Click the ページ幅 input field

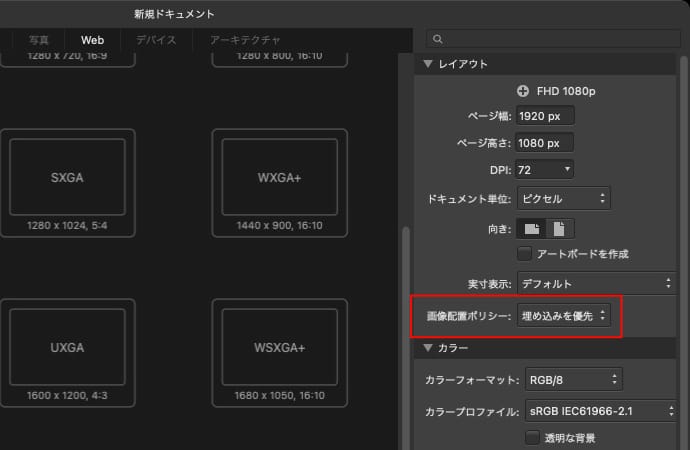[544, 116]
